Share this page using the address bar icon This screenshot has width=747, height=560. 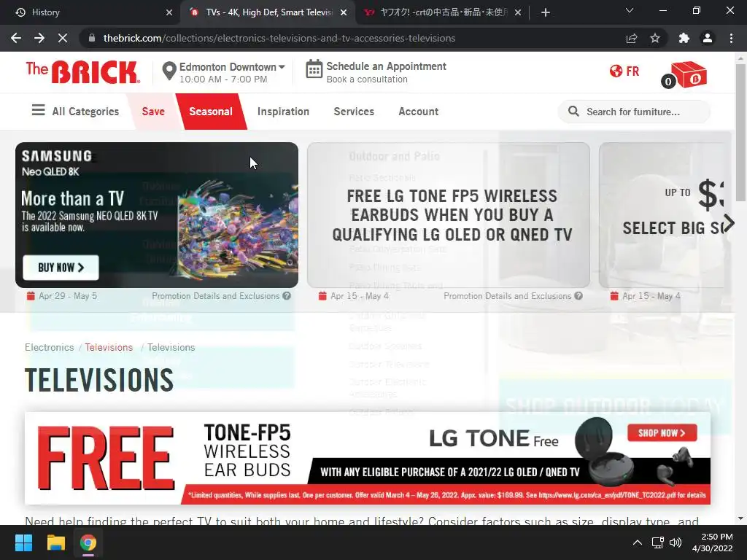(632, 38)
